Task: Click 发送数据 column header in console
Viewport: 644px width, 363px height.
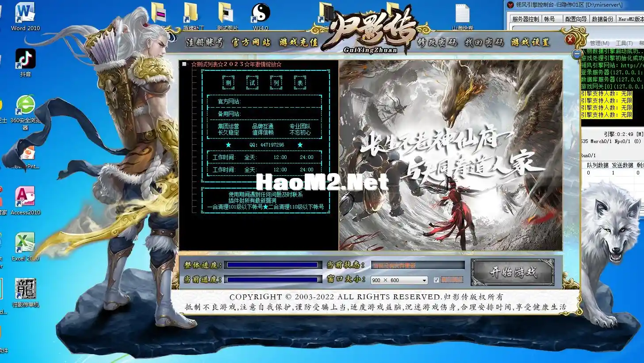Action: click(x=622, y=165)
